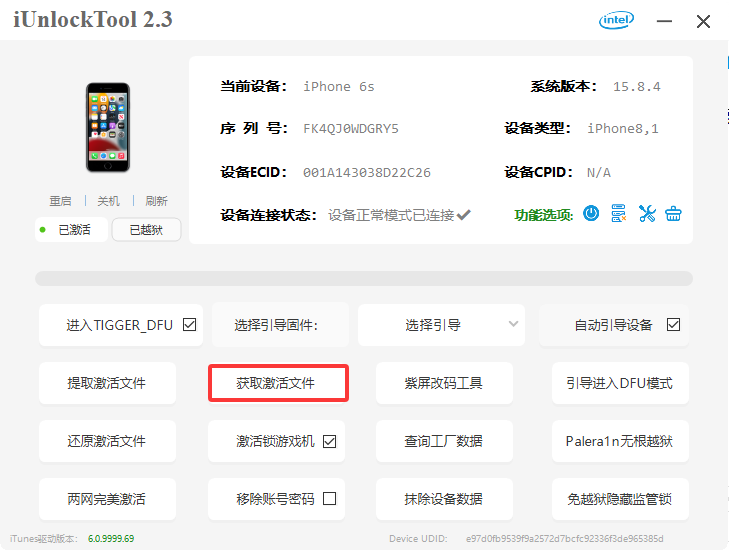The width and height of the screenshot is (729, 551).
Task: Click the server list icon in 功能选项
Action: point(618,214)
